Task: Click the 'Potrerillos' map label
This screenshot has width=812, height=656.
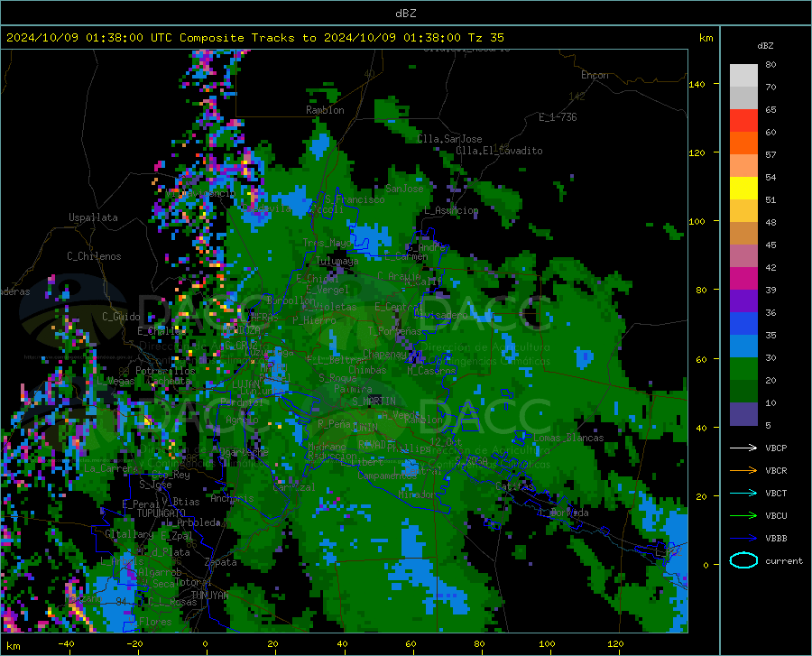Action: [x=166, y=371]
